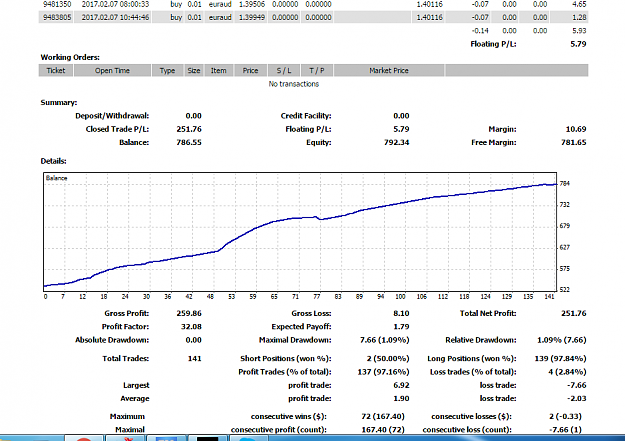This screenshot has height=441, width=625.
Task: Click the Credit Facility label
Action: point(306,116)
